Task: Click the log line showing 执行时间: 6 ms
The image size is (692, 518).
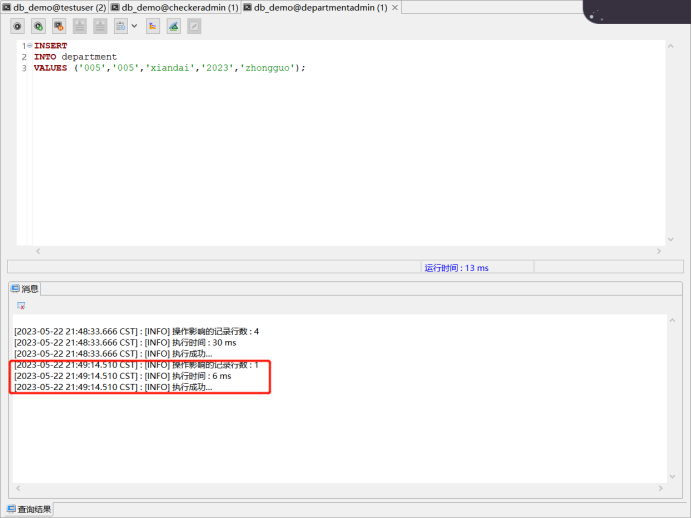Action: [123, 376]
